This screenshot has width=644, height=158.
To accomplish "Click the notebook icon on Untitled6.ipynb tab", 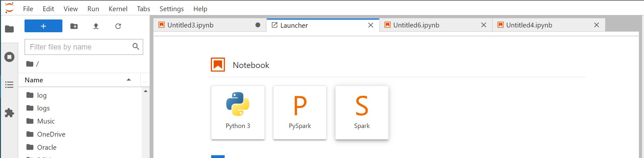I will pos(387,25).
